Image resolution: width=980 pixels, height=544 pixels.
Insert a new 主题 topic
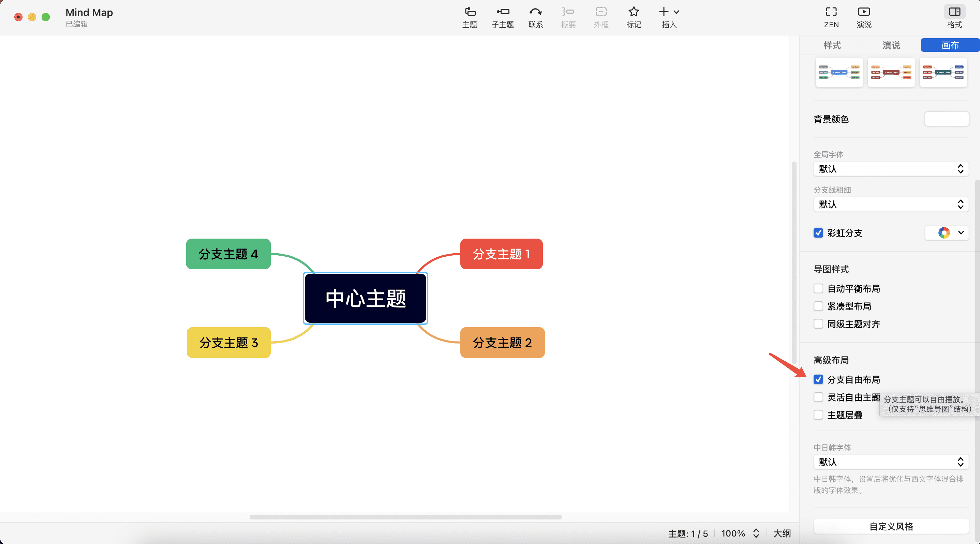[470, 17]
